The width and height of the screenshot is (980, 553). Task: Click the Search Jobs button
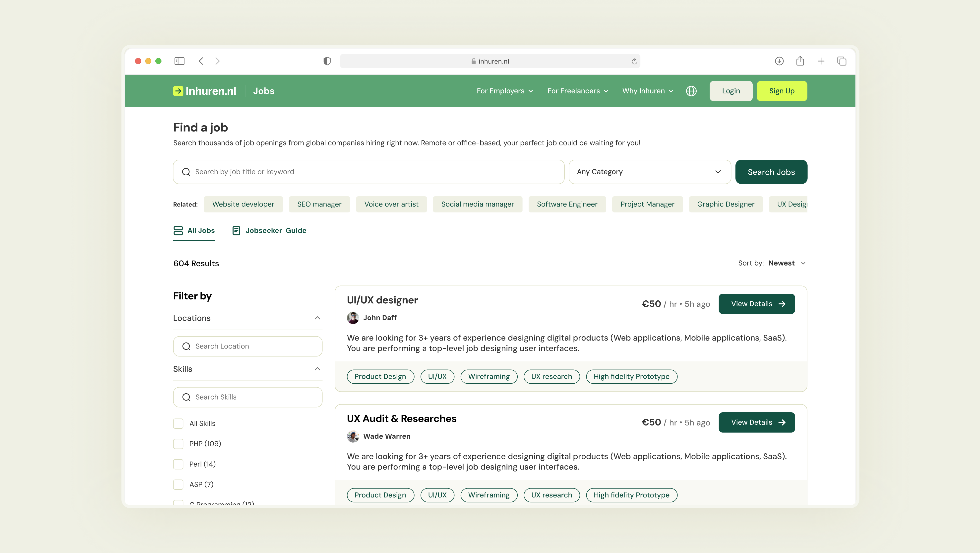pyautogui.click(x=771, y=172)
